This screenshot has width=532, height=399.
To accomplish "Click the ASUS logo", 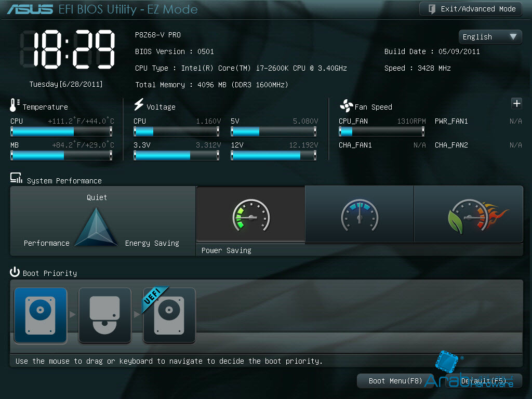I will pyautogui.click(x=30, y=9).
